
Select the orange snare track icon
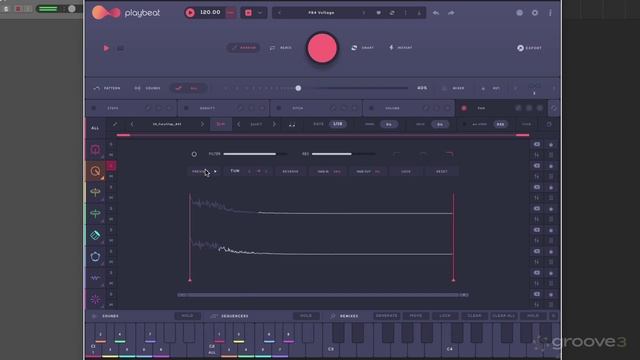(95, 171)
